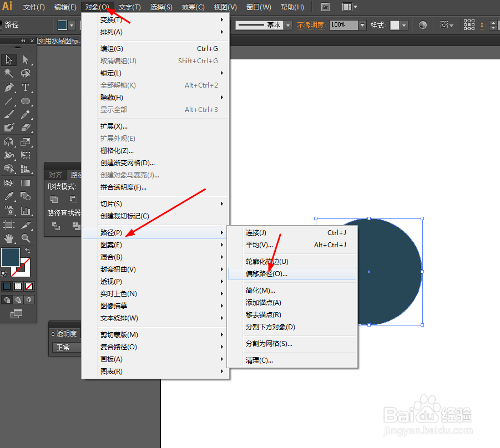This screenshot has width=500, height=448.
Task: Choose the Eyedropper tool
Action: [9, 196]
